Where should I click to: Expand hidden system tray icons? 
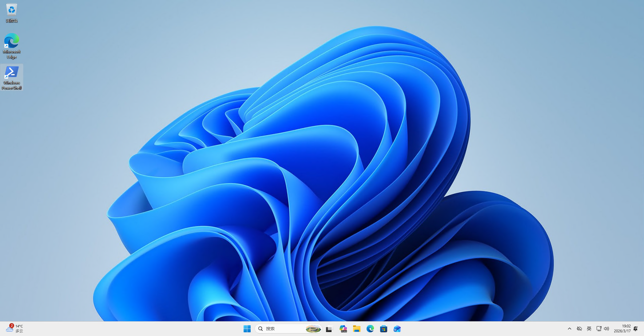[570, 328]
